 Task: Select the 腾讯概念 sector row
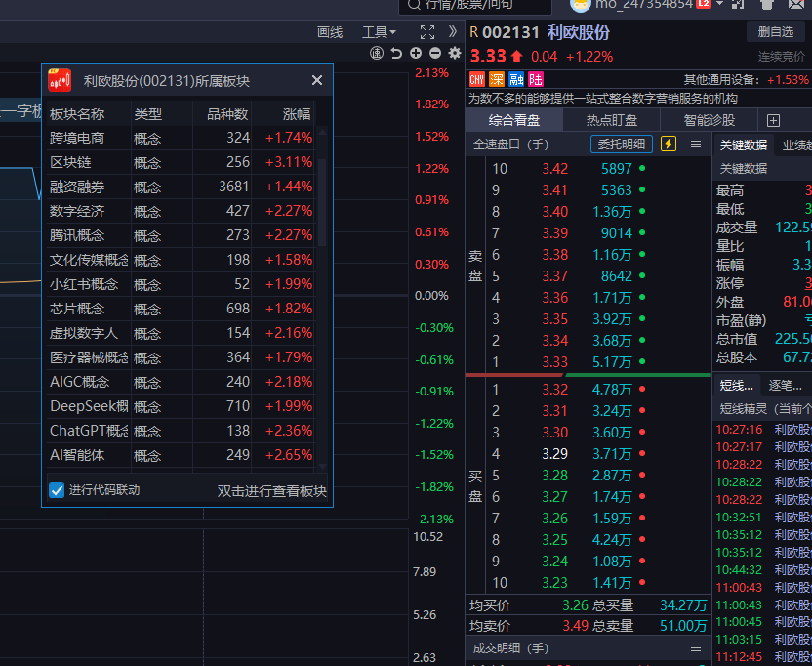181,235
